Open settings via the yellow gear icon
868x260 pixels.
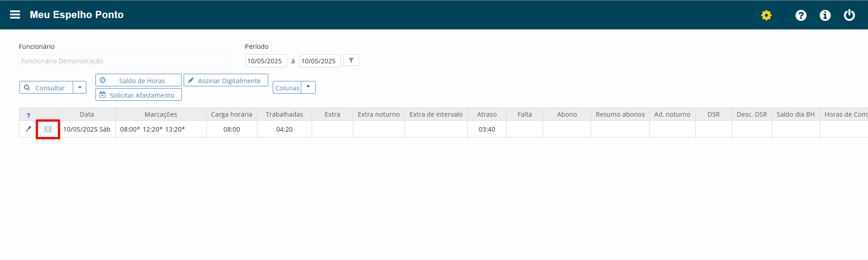(766, 15)
